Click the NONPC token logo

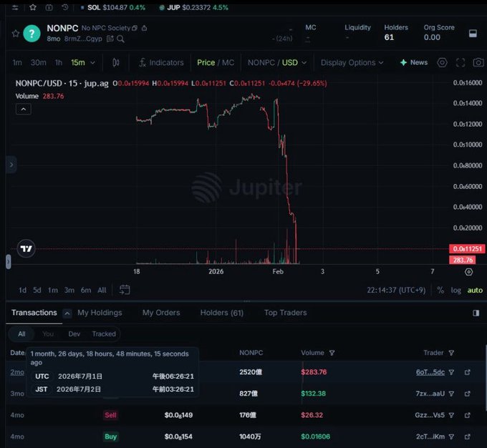point(32,33)
